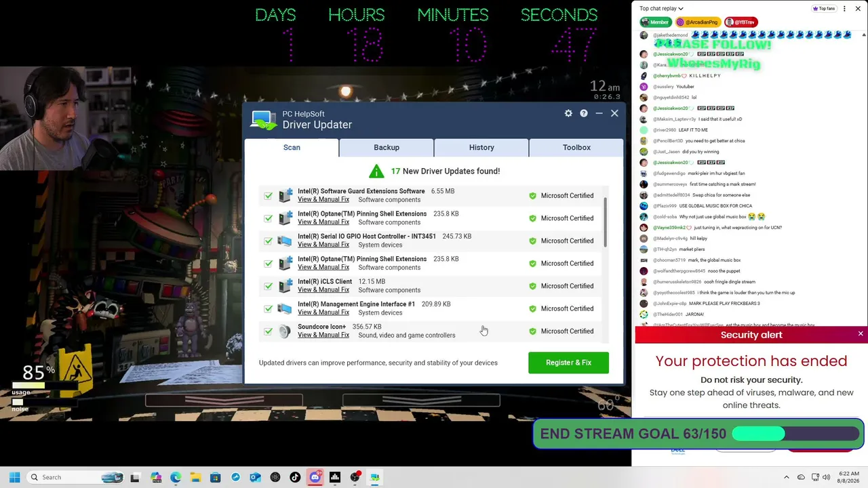The width and height of the screenshot is (868, 488).
Task: Click green certified shield for Soundcore Icon+
Action: point(532,331)
